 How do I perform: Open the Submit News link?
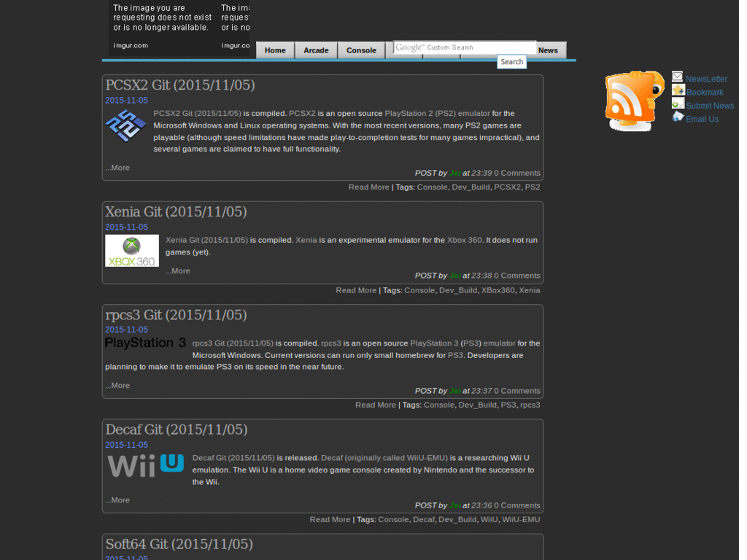[x=710, y=106]
